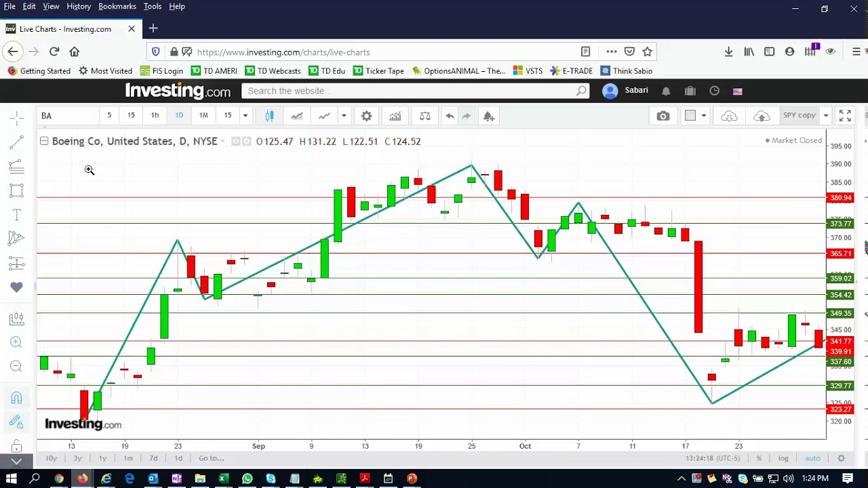Open a new browser tab

coord(153,28)
